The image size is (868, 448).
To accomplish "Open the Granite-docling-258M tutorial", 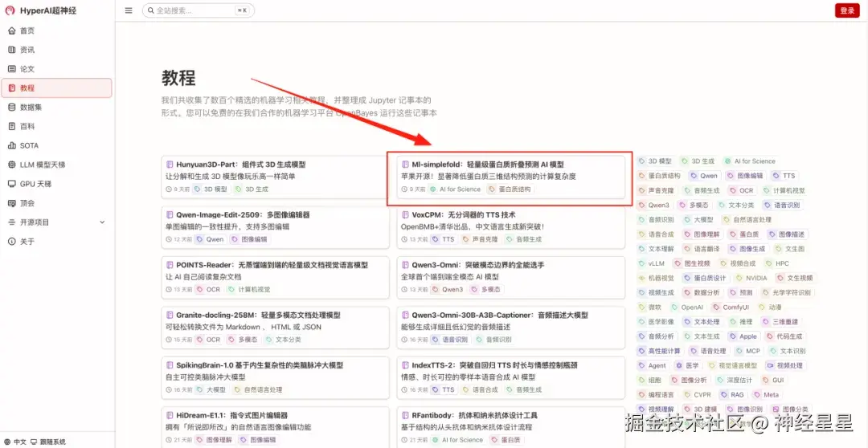I will 275,328.
